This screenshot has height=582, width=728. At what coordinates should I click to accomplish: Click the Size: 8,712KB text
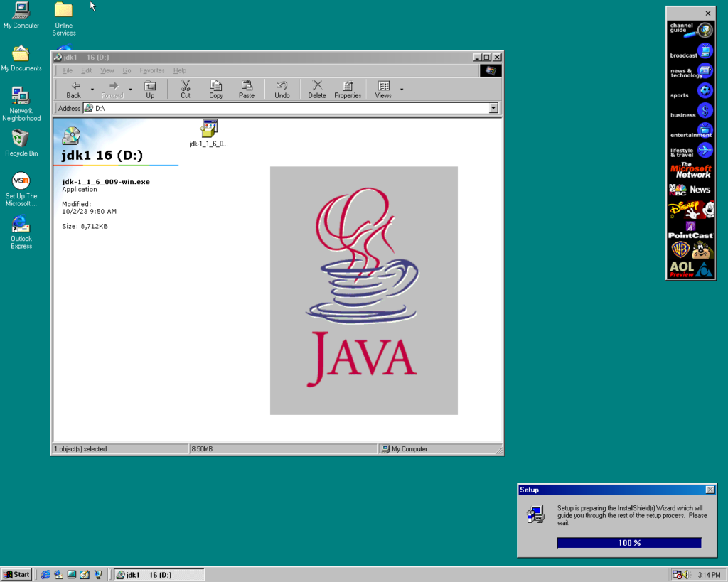click(x=85, y=227)
